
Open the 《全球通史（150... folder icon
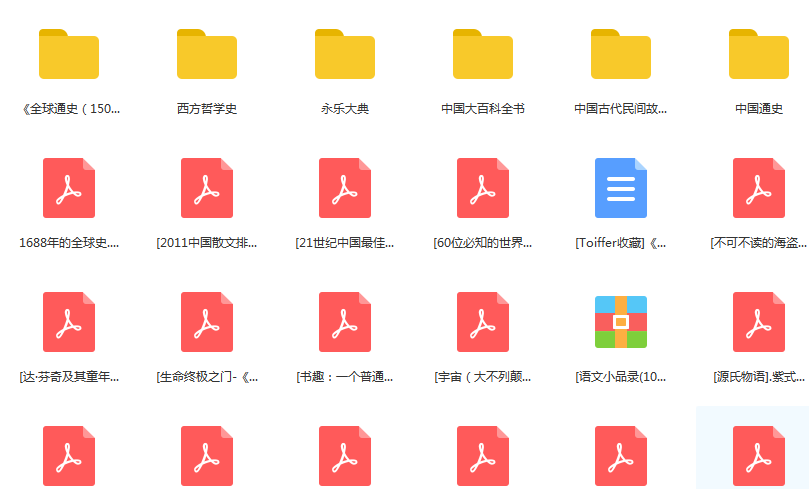point(69,54)
